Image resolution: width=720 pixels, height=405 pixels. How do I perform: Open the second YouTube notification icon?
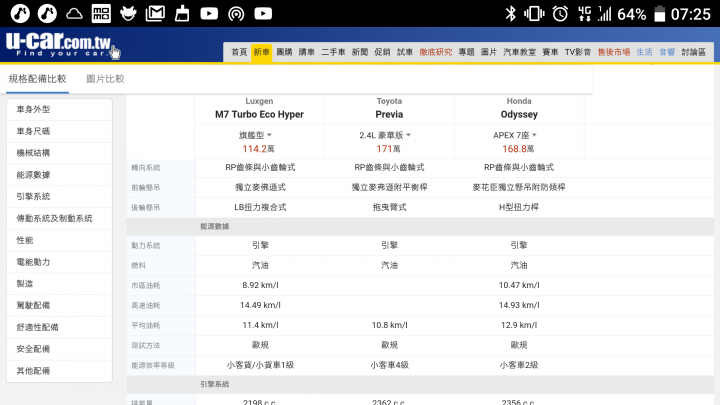click(x=263, y=14)
